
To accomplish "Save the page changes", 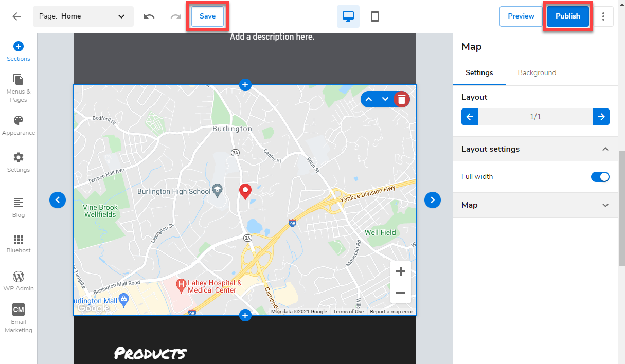I will [x=207, y=16].
